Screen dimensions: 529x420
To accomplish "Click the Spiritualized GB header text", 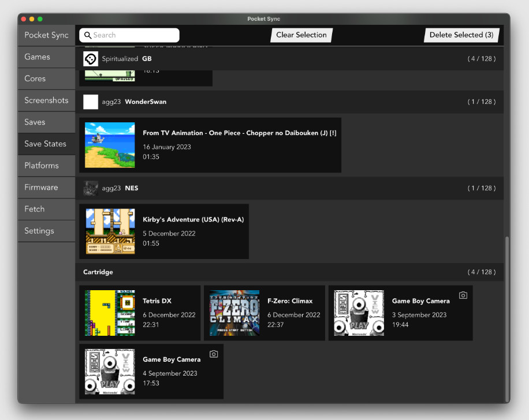I will pyautogui.click(x=127, y=59).
